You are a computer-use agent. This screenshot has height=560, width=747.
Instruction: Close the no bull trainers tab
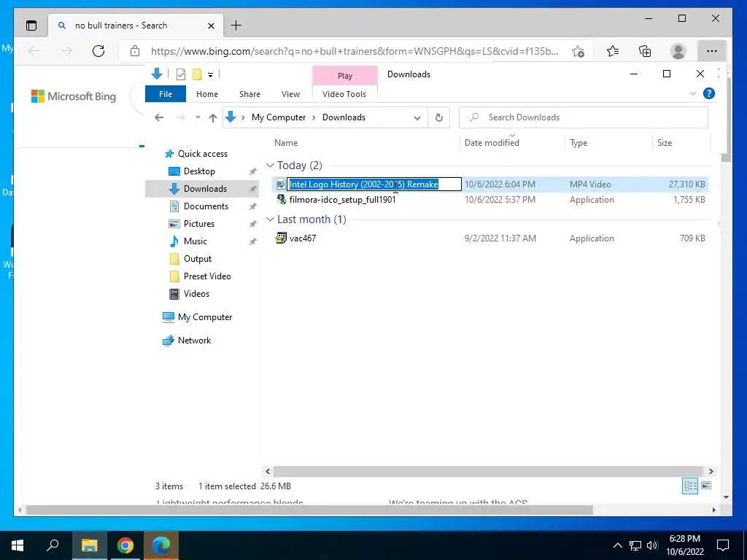tap(211, 26)
